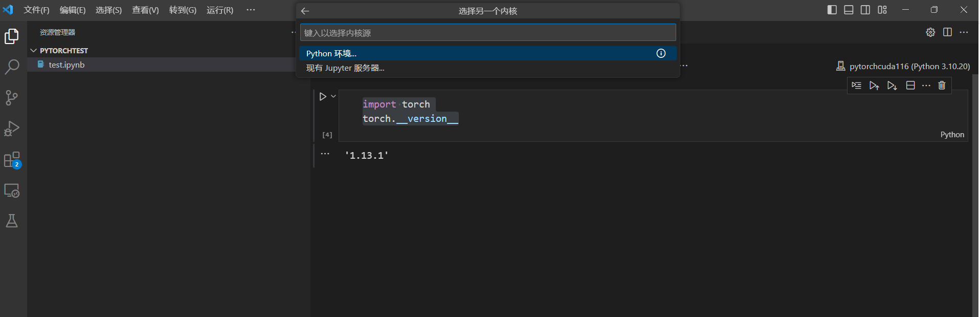Open the Extensions view with badge
The width and height of the screenshot is (980, 317).
(x=12, y=160)
